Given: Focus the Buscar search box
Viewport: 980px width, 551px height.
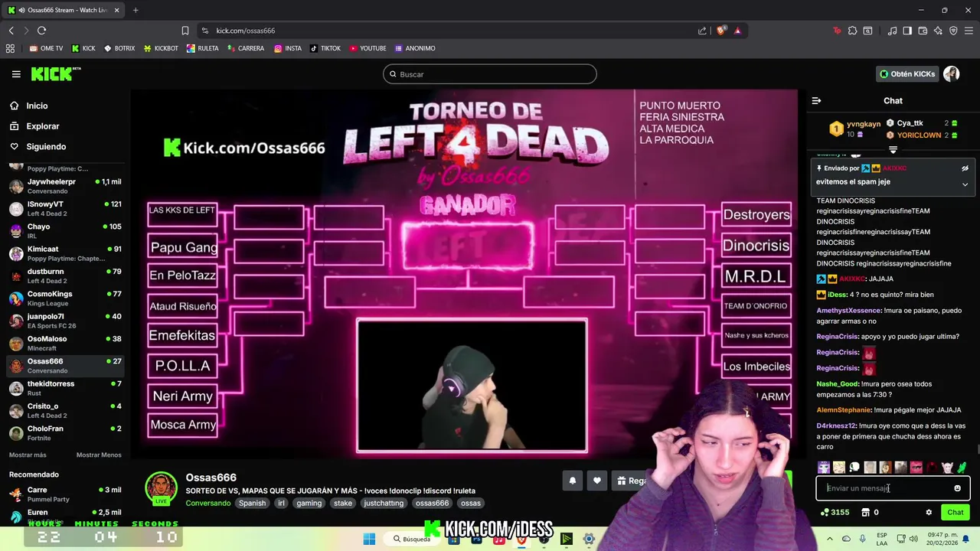Looking at the screenshot, I should click(x=490, y=74).
